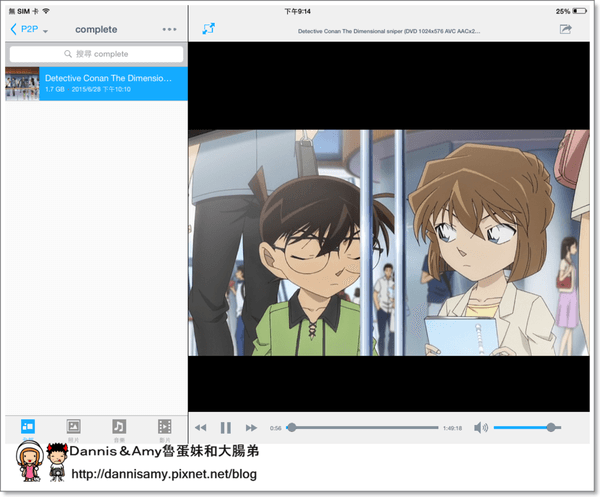This screenshot has width=600, height=497.
Task: Click the search complete field
Action: 96,54
